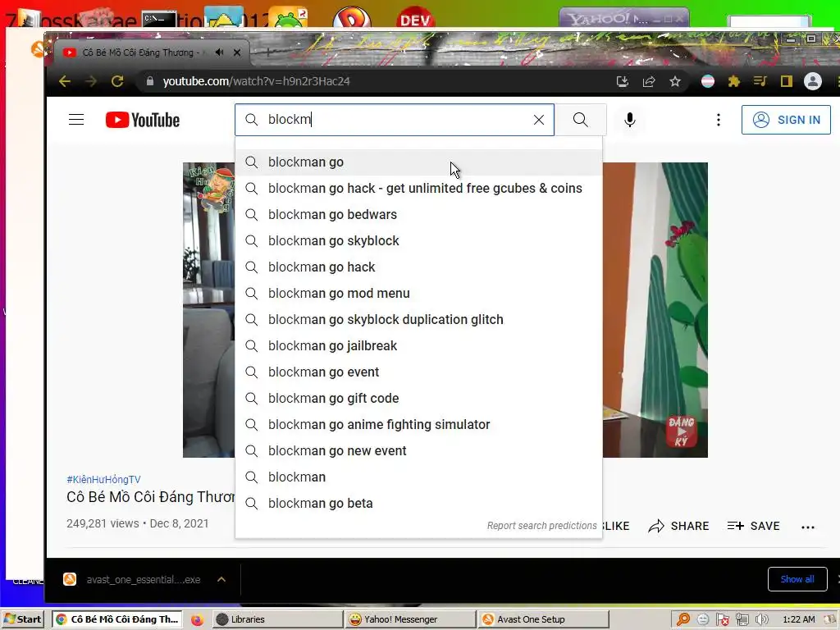
Task: Click the volume speaker tray icon
Action: click(x=761, y=619)
